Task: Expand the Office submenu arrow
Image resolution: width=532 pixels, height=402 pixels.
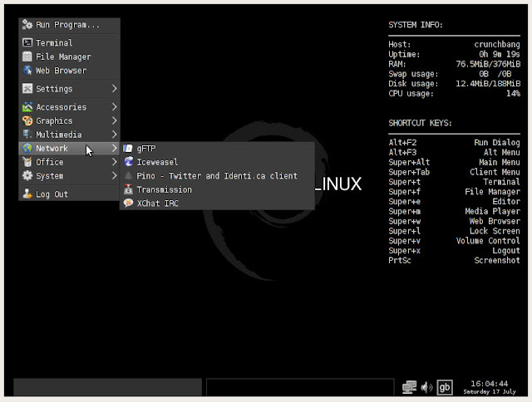Action: [115, 162]
